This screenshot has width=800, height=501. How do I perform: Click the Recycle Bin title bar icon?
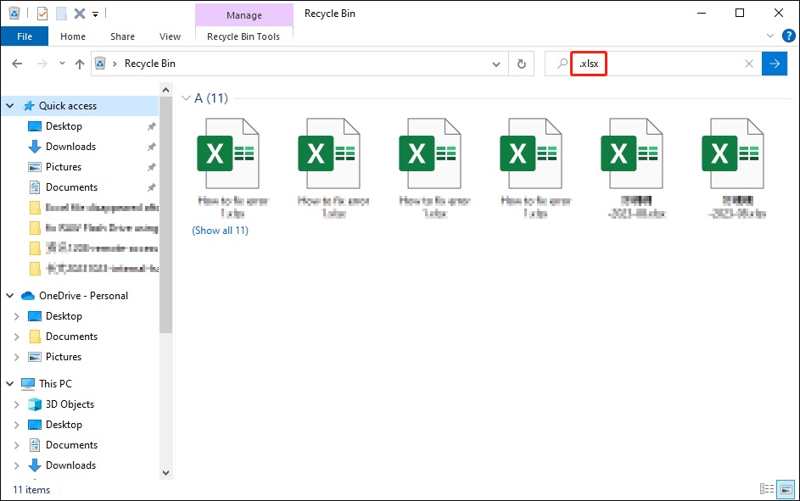14,13
